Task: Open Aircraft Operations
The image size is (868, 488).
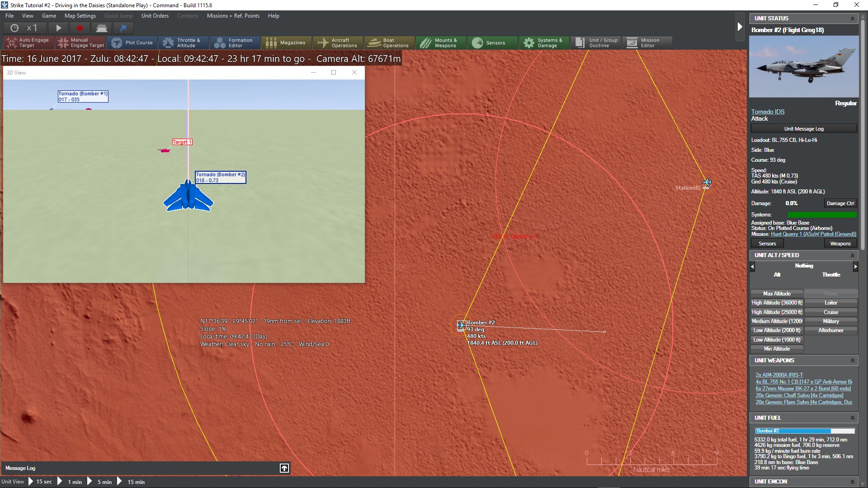Action: pos(338,43)
